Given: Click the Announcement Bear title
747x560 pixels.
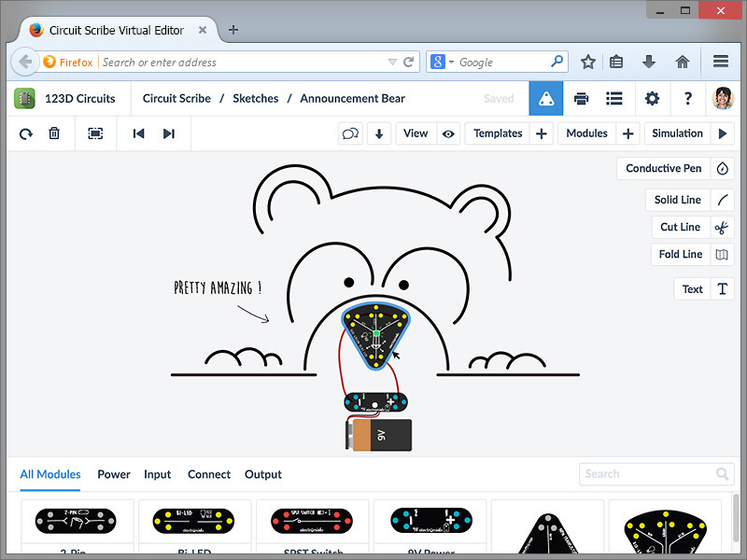Looking at the screenshot, I should tap(352, 99).
